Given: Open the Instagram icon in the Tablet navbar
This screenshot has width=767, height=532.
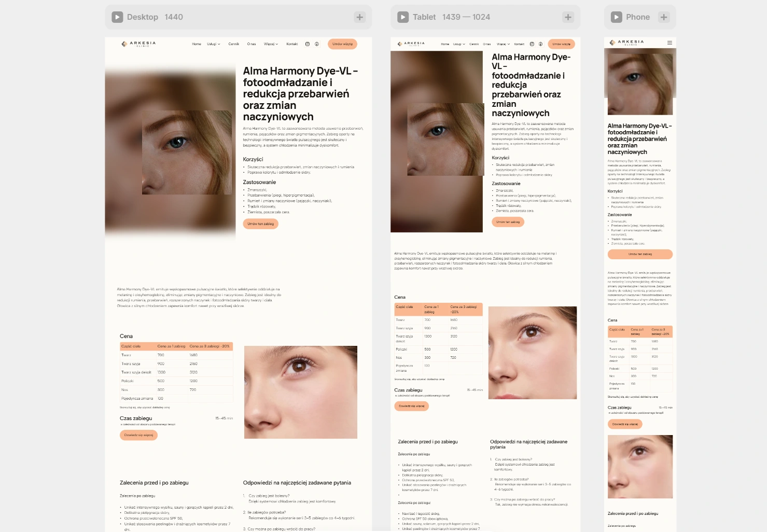Looking at the screenshot, I should pos(532,44).
